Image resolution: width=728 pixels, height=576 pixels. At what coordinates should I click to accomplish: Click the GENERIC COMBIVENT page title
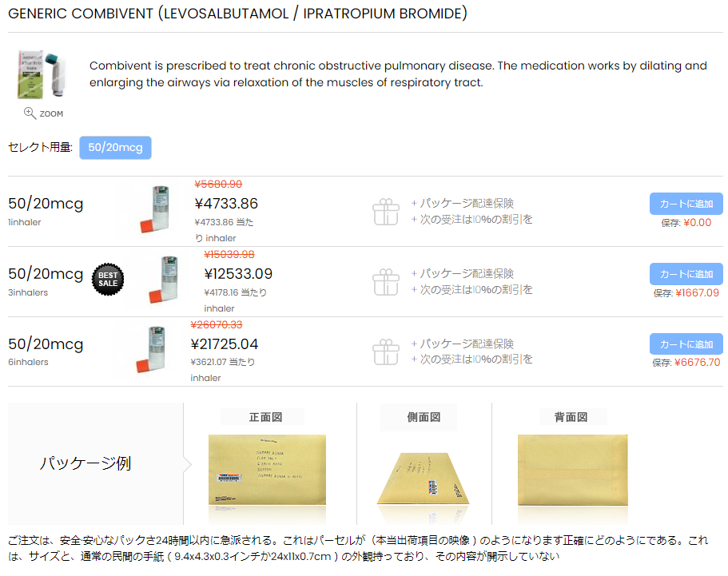(x=237, y=14)
